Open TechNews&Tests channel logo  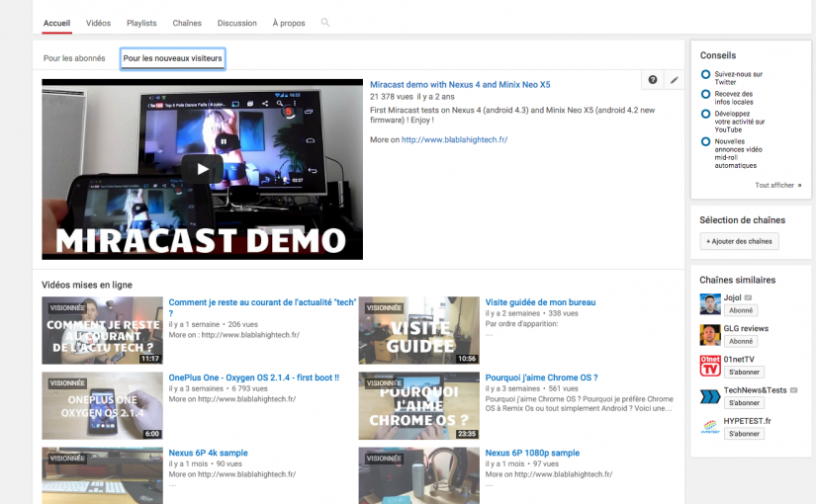(x=710, y=396)
